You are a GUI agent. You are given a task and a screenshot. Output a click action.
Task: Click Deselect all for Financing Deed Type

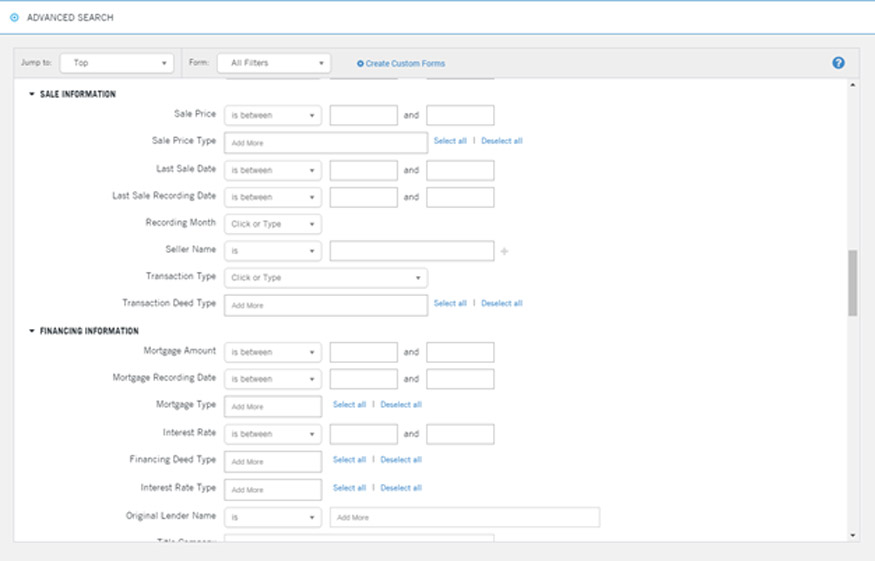(x=401, y=459)
